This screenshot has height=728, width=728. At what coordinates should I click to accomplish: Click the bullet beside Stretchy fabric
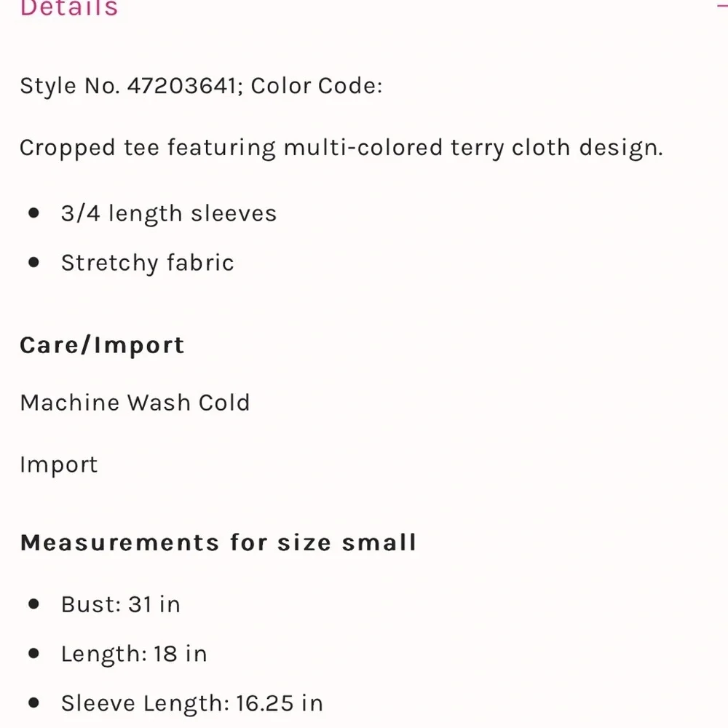click(33, 262)
